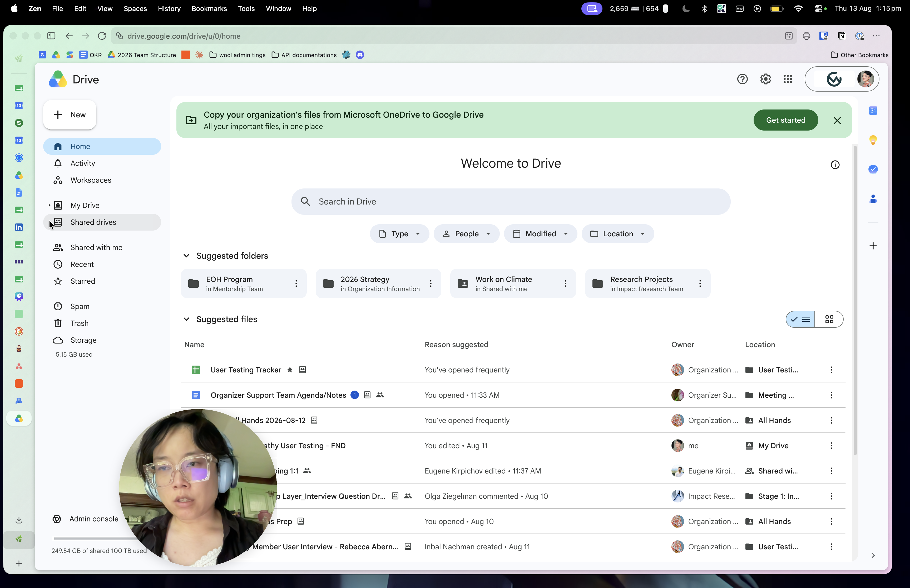The image size is (910, 588).
Task: Switch to grid layout view
Action: tap(829, 319)
